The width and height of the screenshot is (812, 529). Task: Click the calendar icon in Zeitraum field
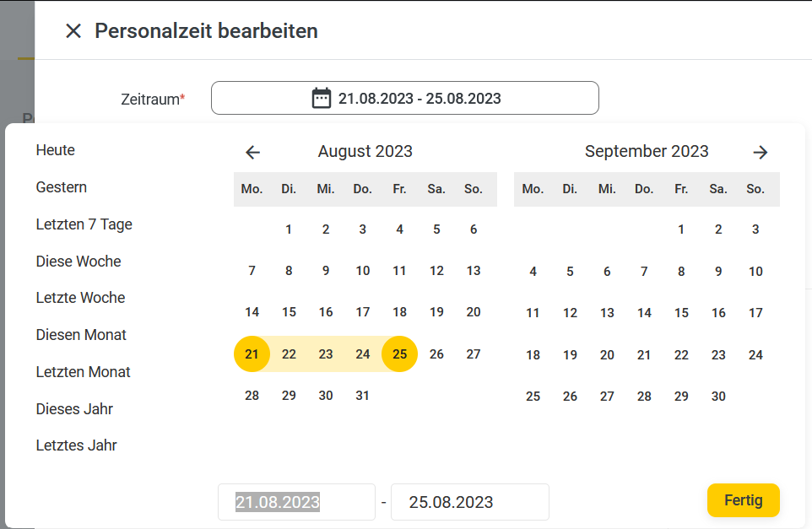(x=321, y=98)
